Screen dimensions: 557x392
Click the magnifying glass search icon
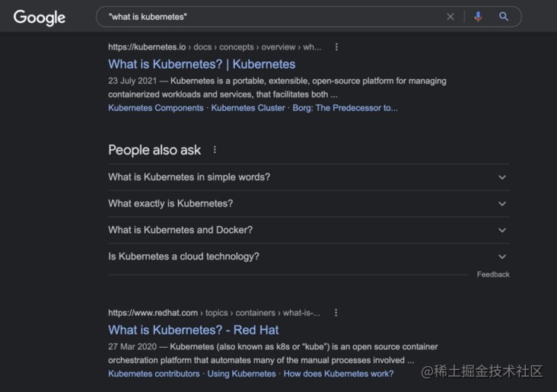click(504, 17)
